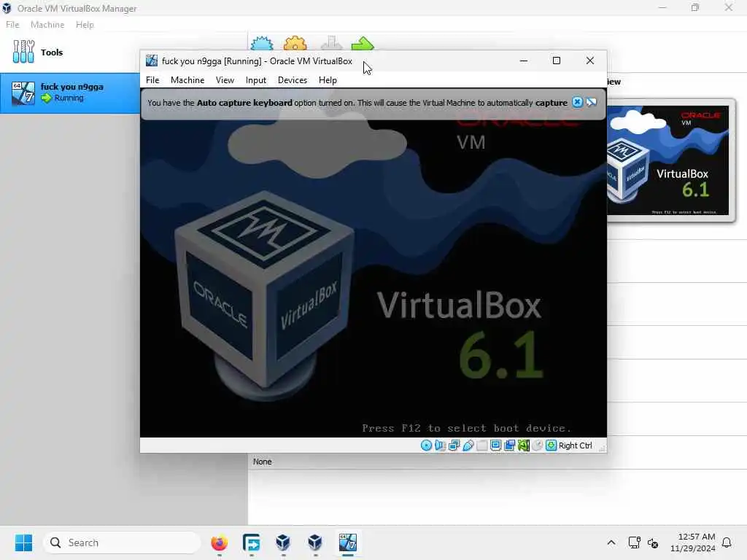Open the Windows Start menu
The image size is (747, 560).
[x=23, y=542]
